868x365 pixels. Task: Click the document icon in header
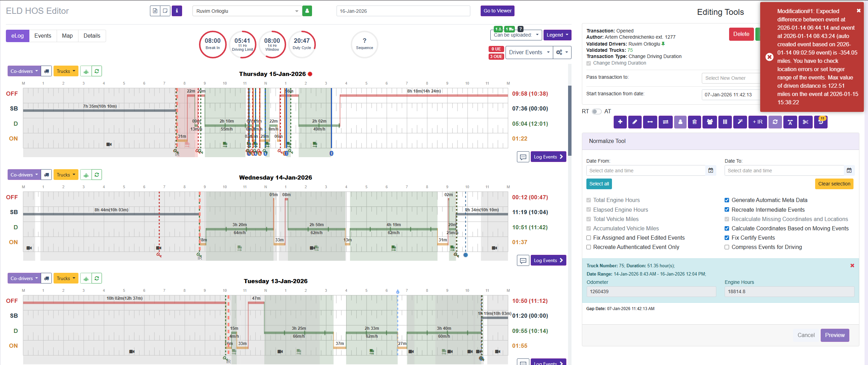(155, 11)
